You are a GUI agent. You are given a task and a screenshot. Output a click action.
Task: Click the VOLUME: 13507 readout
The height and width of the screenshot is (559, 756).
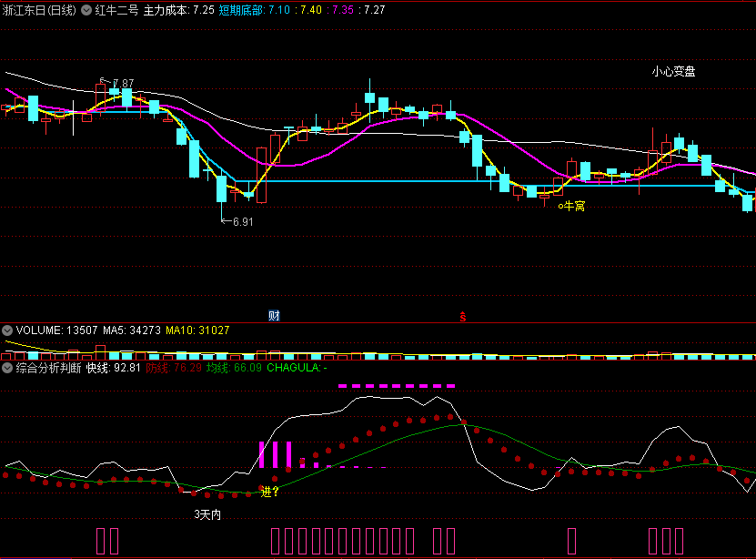57,330
